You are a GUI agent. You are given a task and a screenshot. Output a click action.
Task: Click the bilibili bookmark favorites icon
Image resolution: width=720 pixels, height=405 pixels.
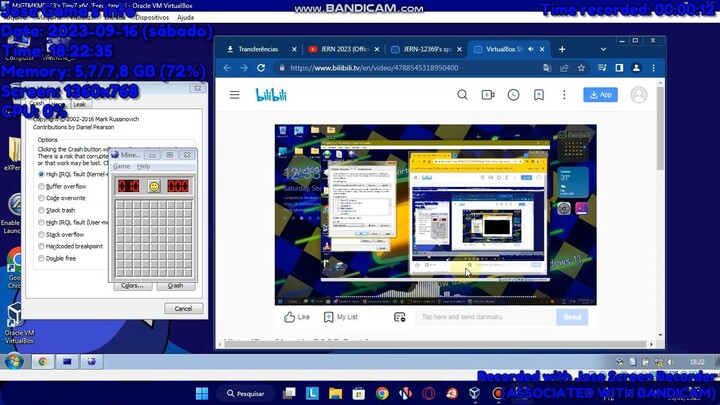(538, 95)
